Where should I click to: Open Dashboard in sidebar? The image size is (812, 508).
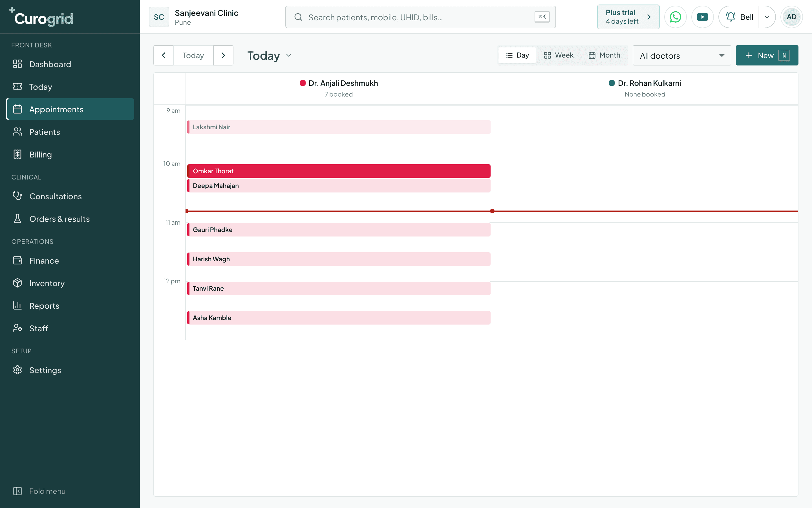70,64
